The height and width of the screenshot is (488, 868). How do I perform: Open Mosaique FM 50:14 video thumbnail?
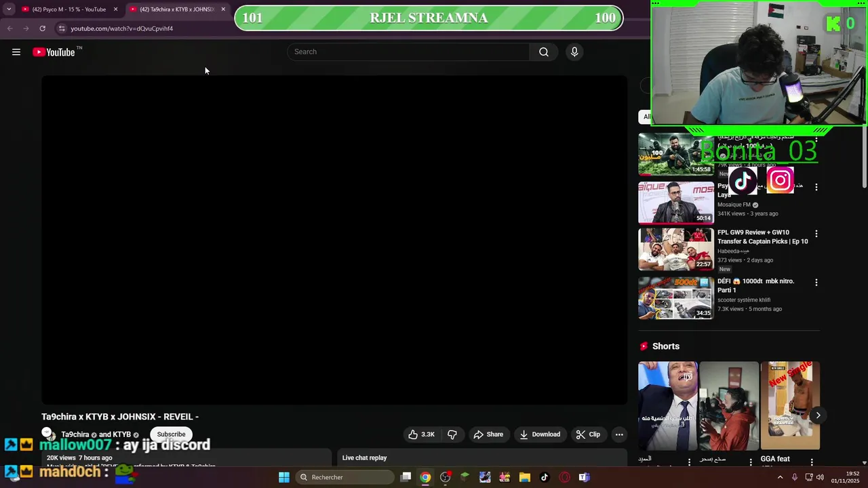pos(676,202)
